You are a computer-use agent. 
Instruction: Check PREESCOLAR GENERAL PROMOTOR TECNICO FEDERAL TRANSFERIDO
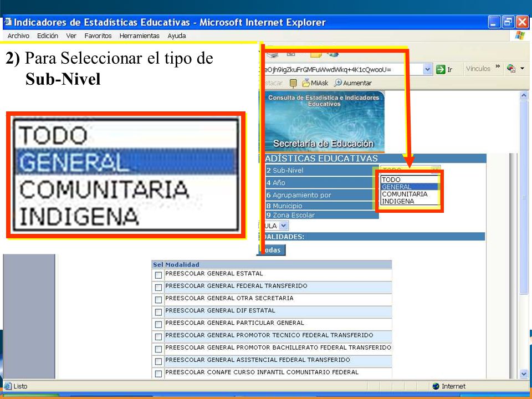pyautogui.click(x=158, y=336)
